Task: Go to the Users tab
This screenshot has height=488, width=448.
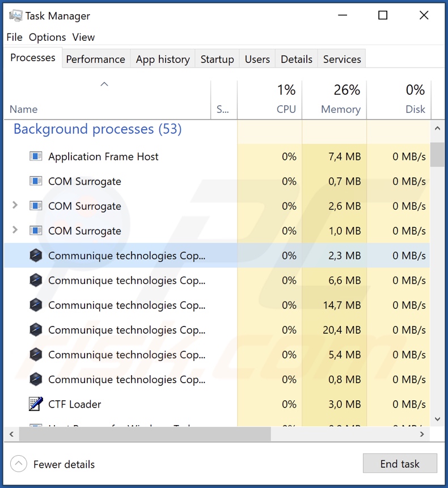Action: click(257, 59)
